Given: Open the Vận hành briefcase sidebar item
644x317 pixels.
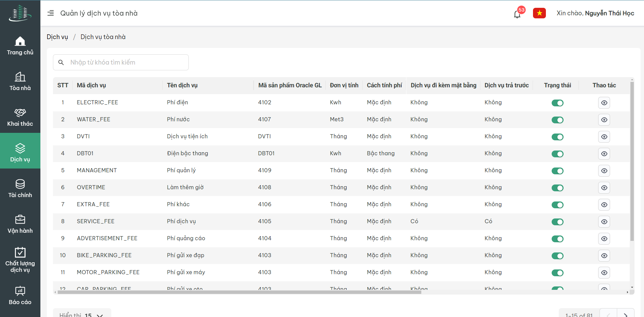Looking at the screenshot, I should point(20,224).
